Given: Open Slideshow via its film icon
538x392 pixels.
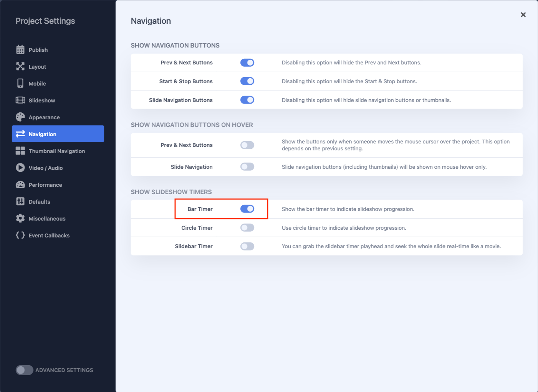Looking at the screenshot, I should [20, 100].
